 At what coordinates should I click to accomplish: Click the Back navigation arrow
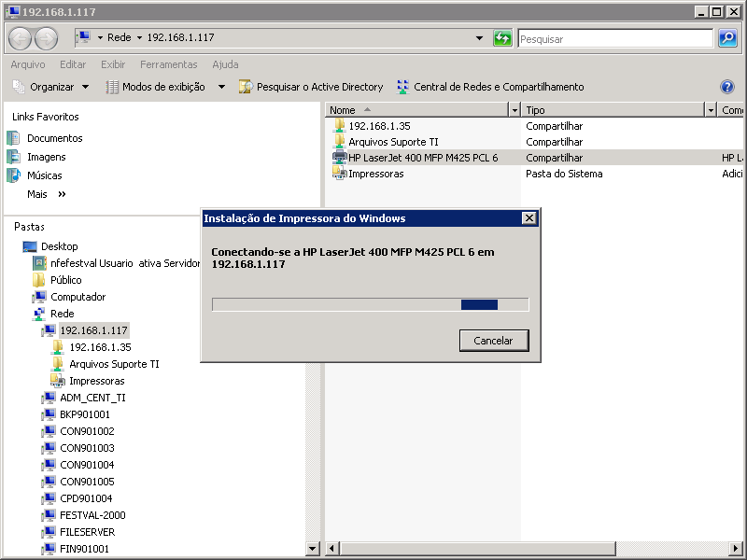coord(20,38)
